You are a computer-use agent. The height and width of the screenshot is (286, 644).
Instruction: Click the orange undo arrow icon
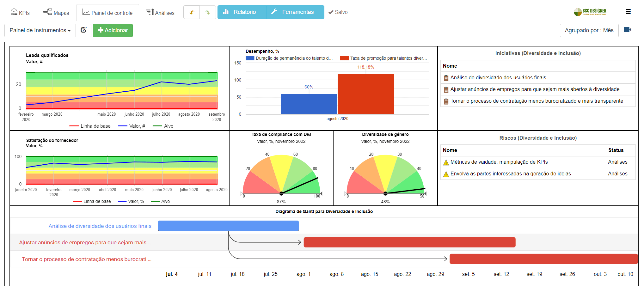click(x=191, y=12)
